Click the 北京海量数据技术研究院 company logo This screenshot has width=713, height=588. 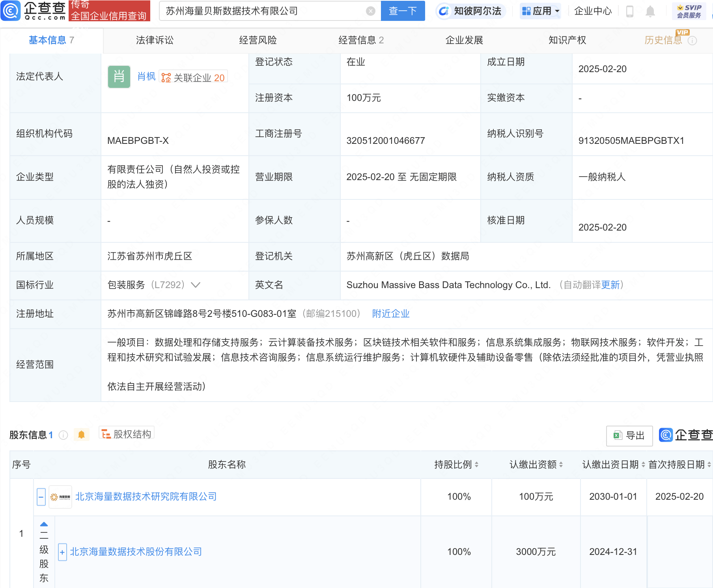60,497
